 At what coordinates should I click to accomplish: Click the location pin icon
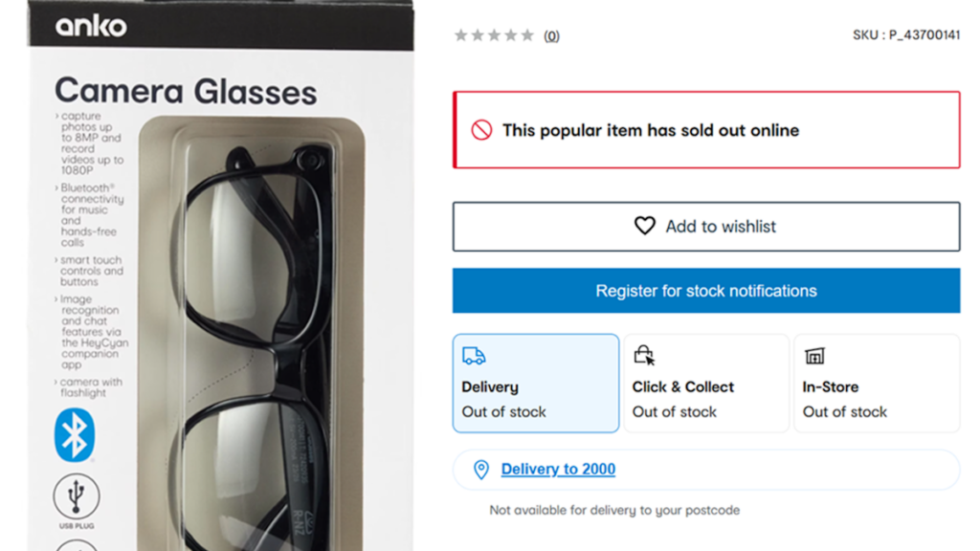(x=480, y=469)
